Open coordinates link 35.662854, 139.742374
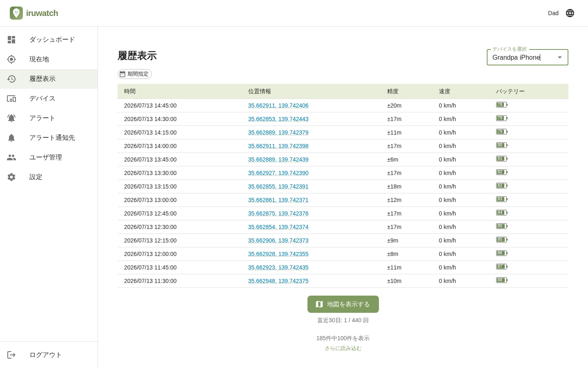Screen dimensions: 588x368 coord(278,227)
